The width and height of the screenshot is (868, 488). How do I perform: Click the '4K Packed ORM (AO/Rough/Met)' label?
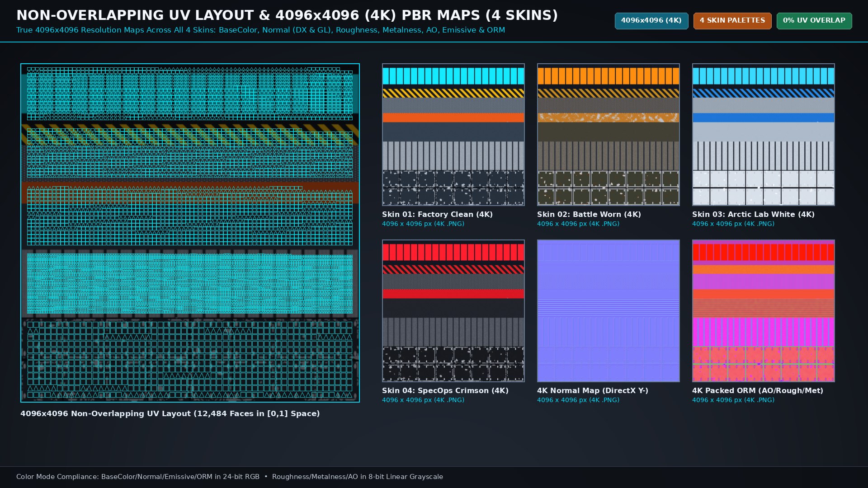pos(758,391)
